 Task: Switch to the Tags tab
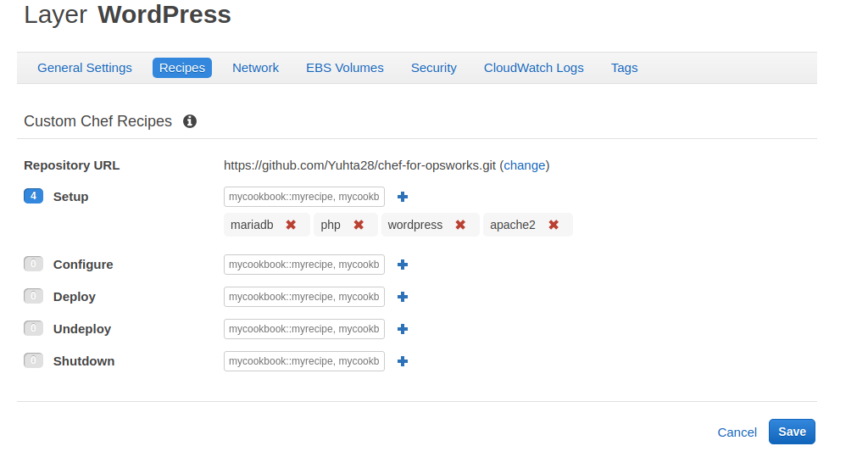[625, 68]
